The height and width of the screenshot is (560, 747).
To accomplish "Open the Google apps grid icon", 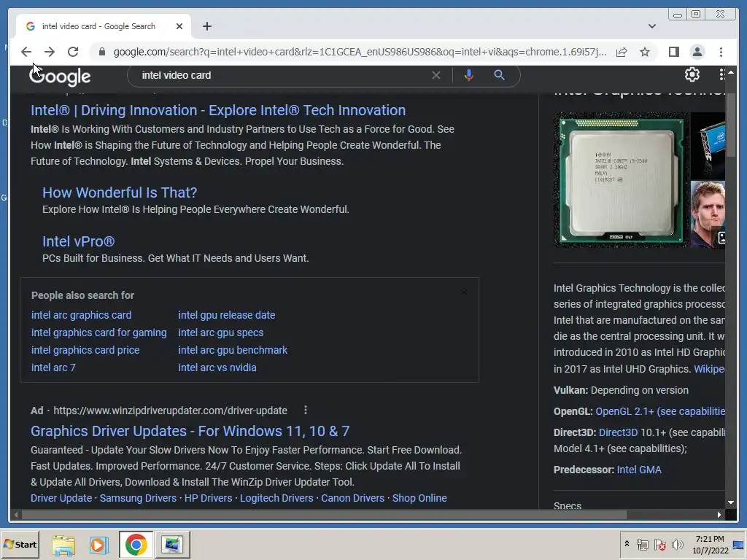I will click(x=721, y=75).
